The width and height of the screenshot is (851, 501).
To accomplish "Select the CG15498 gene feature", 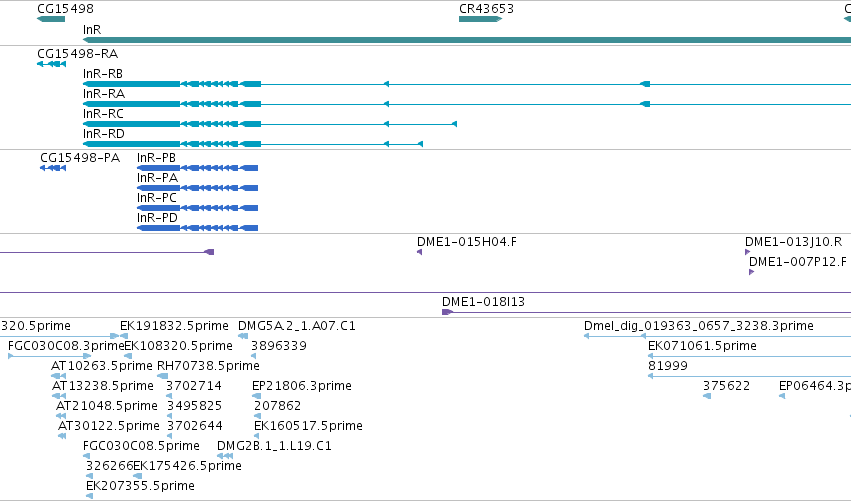I will 51,19.
